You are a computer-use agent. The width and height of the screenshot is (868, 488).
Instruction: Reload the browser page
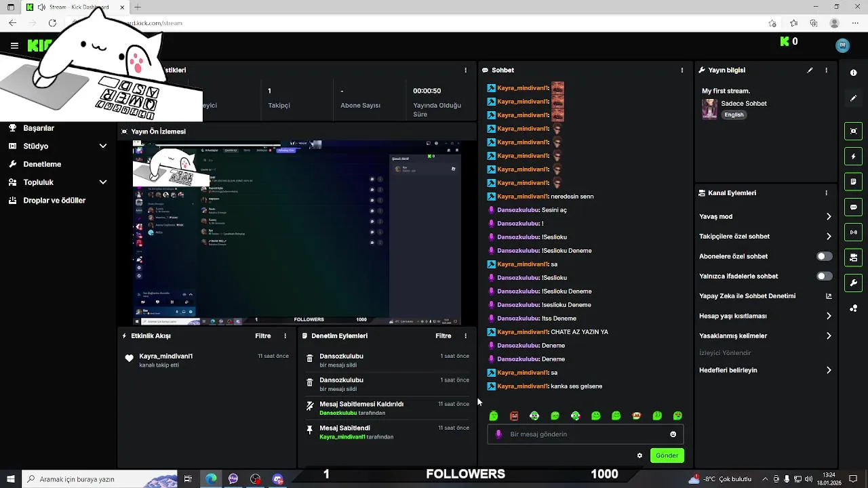[x=52, y=23]
